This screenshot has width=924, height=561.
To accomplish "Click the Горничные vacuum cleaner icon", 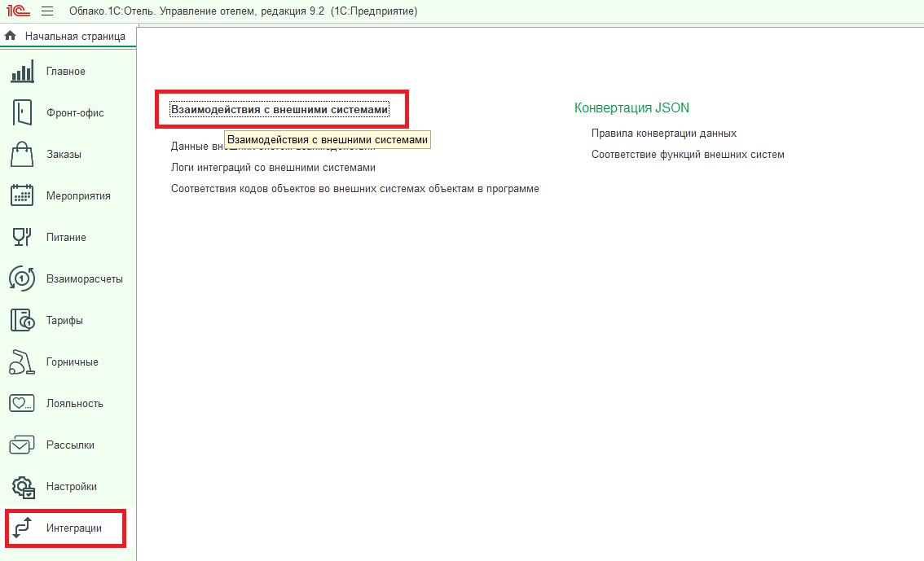I will pos(22,362).
